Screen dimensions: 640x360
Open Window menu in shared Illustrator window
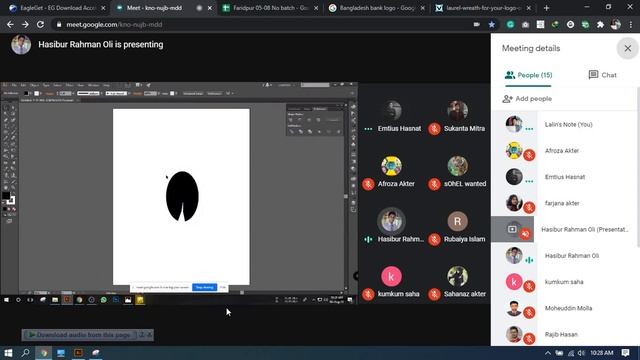tap(93, 85)
